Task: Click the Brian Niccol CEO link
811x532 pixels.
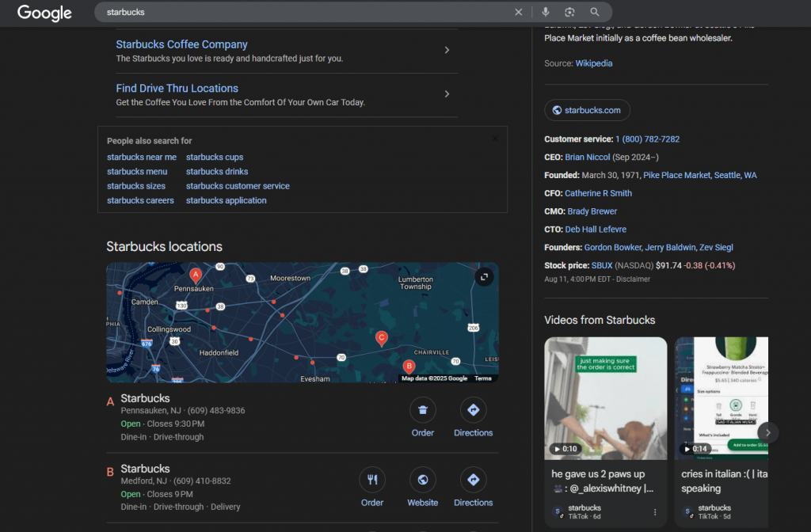Action: (x=587, y=157)
